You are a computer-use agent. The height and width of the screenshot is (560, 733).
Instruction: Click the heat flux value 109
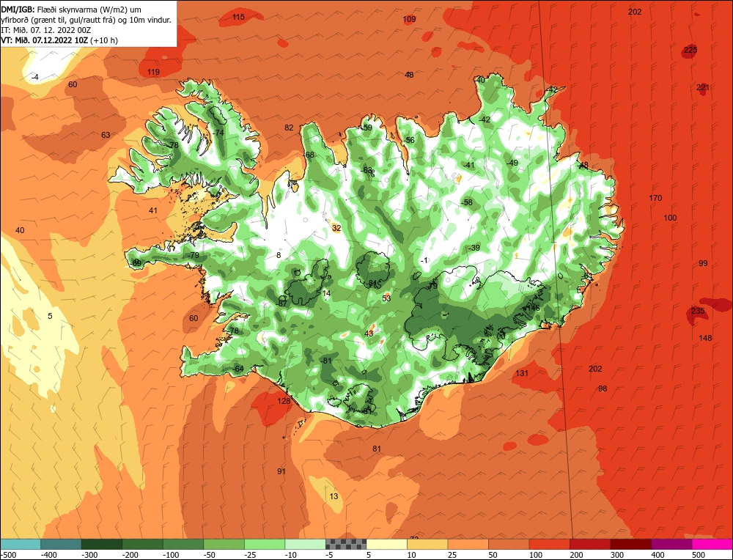pos(409,19)
